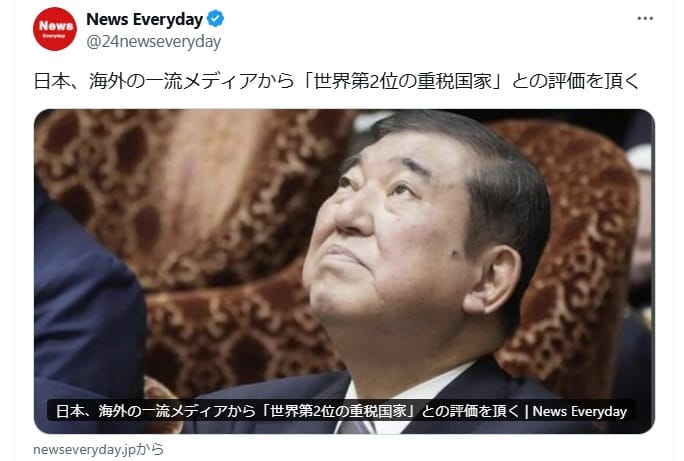Click the white "News" text inside the avatar

click(56, 26)
